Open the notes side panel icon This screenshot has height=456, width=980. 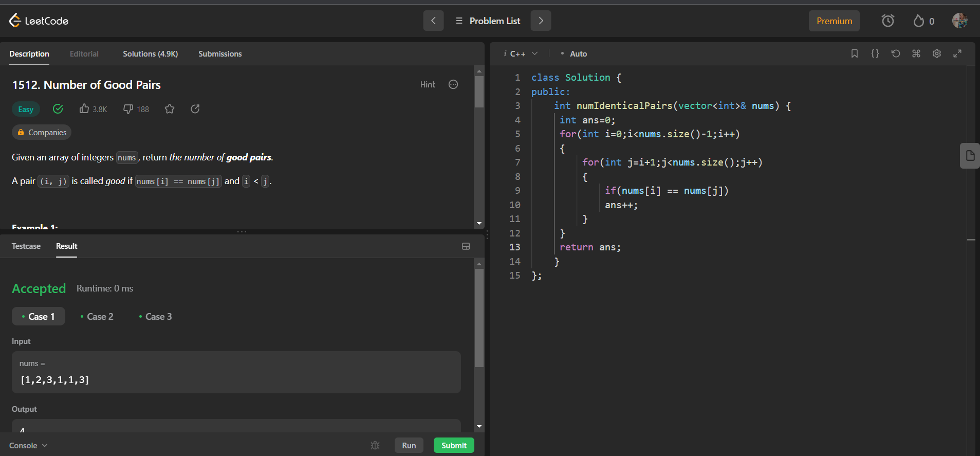pyautogui.click(x=970, y=155)
